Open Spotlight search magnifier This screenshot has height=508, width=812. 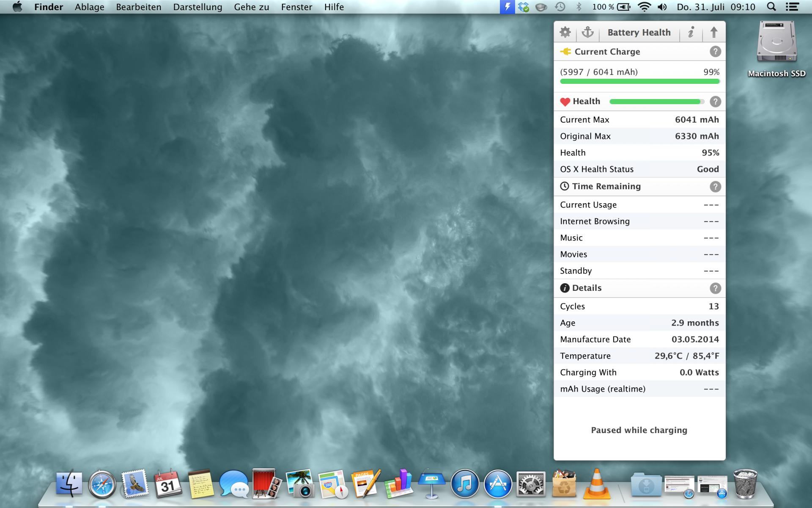771,7
